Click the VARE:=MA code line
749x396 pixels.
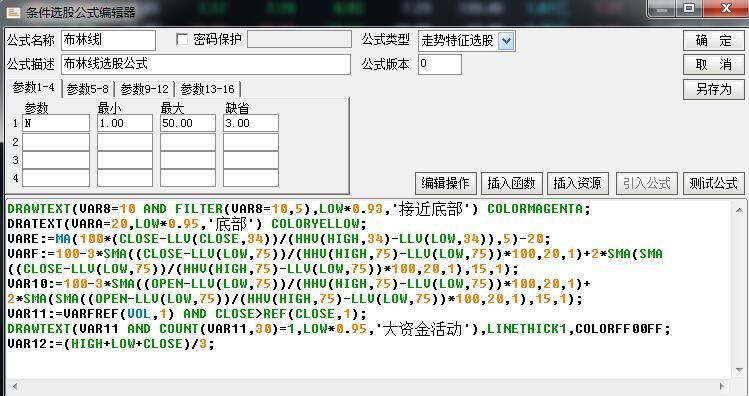tap(279, 239)
